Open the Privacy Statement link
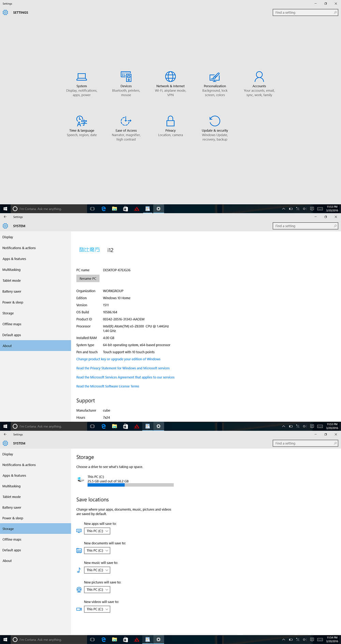The image size is (341, 644). 123,368
